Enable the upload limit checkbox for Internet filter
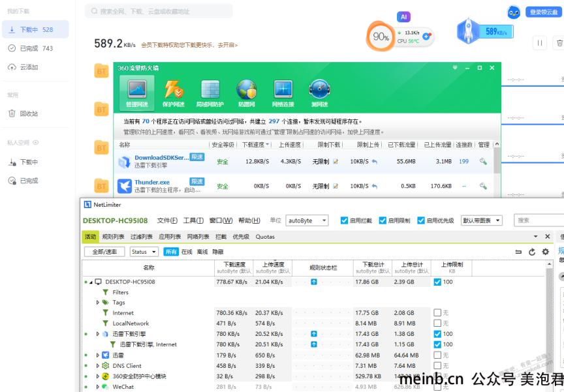564x392 pixels. click(x=437, y=313)
